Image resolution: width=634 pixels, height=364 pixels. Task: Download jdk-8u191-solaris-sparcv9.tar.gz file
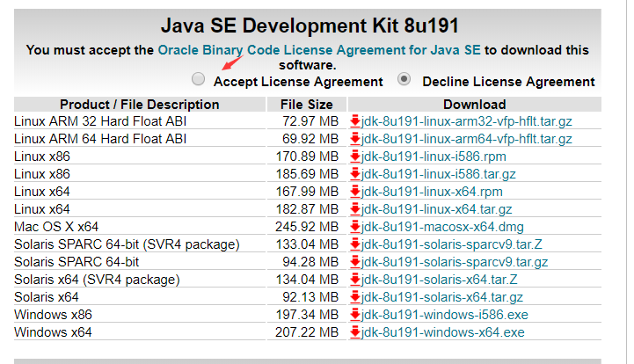click(x=455, y=262)
